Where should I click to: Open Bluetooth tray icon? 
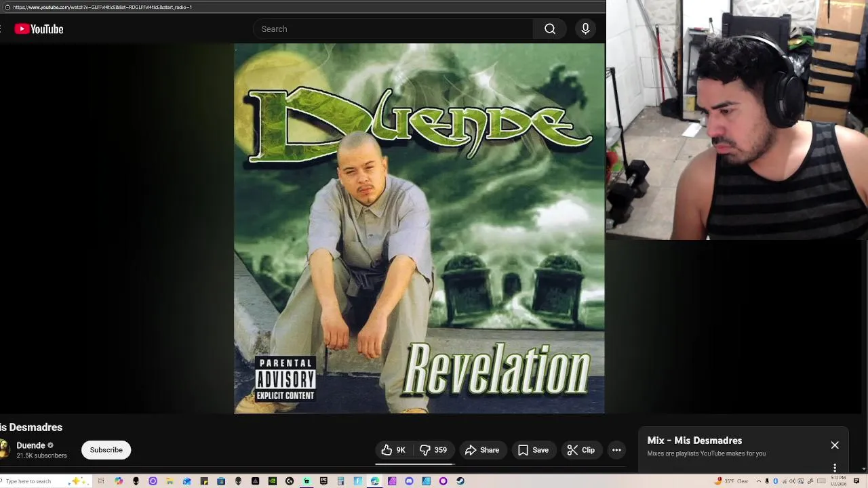(x=775, y=481)
